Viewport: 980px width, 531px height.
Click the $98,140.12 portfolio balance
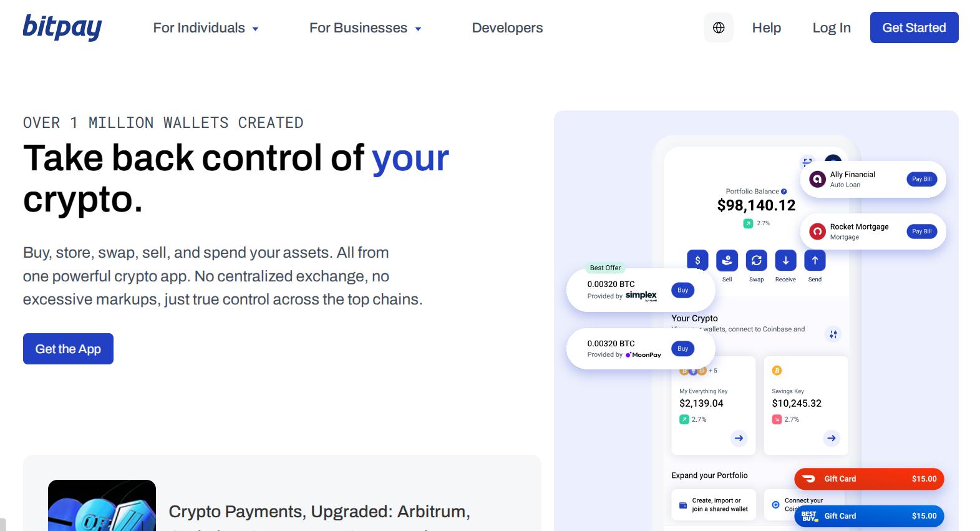pos(756,205)
